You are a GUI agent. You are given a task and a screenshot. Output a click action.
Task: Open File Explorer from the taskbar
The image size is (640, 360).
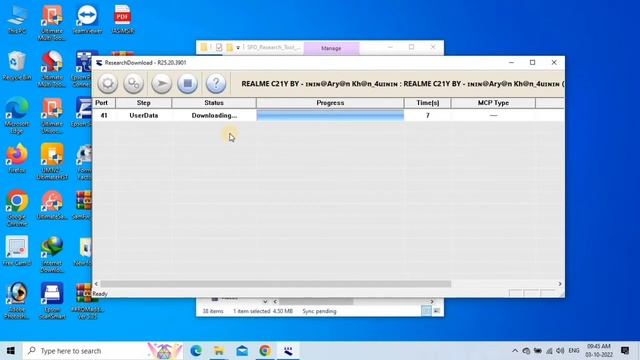[219, 351]
